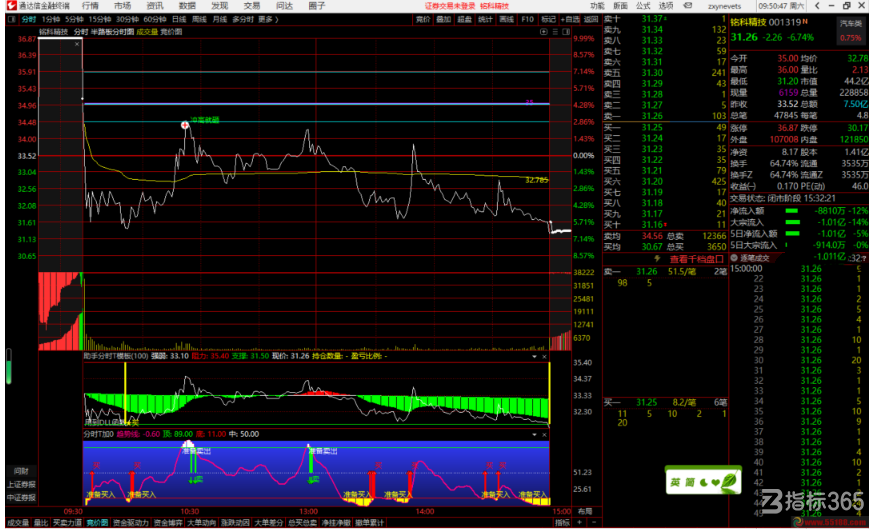Click the 布局 layout button

[x=585, y=511]
